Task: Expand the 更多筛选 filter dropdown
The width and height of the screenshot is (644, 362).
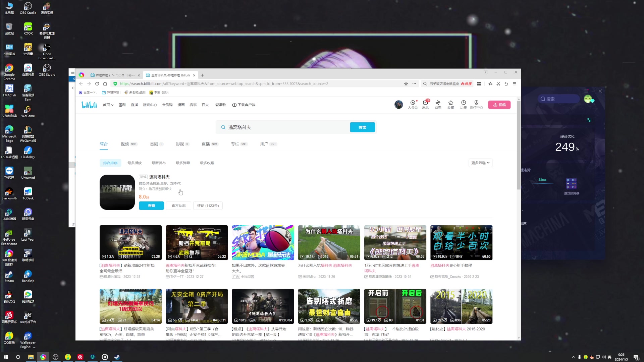Action: point(480,163)
